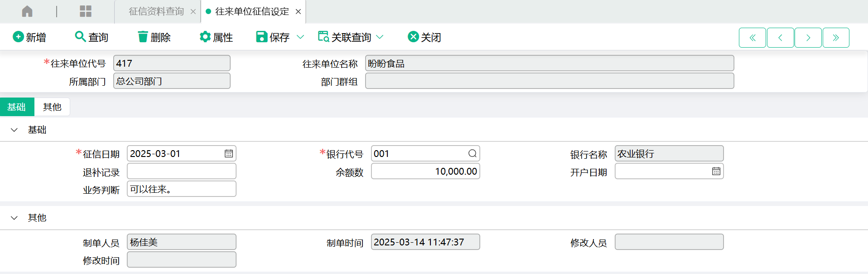Click the 往来单位名称 field
This screenshot has height=274, width=868.
coord(550,63)
